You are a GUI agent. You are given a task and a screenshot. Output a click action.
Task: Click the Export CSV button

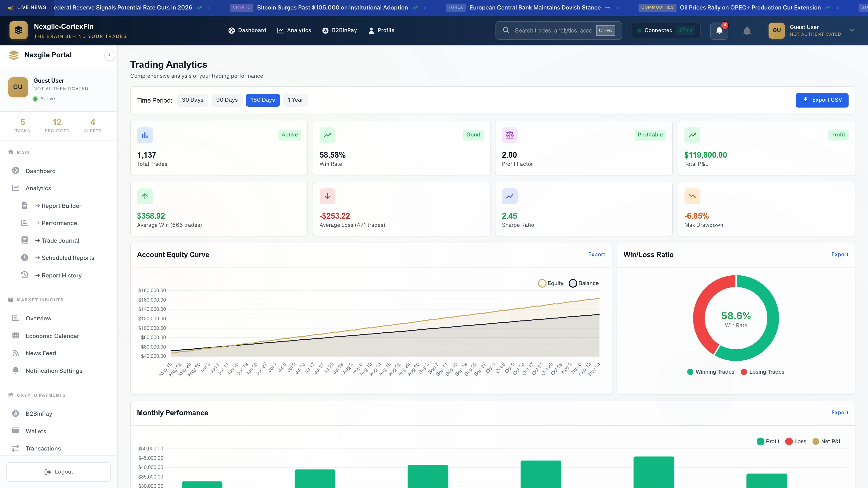(x=822, y=100)
